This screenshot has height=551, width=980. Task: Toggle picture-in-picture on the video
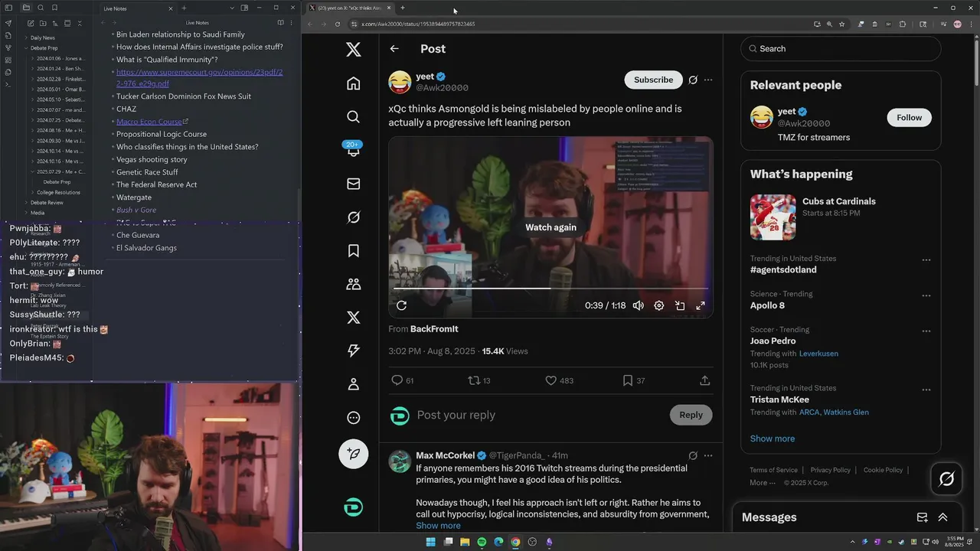[679, 305]
